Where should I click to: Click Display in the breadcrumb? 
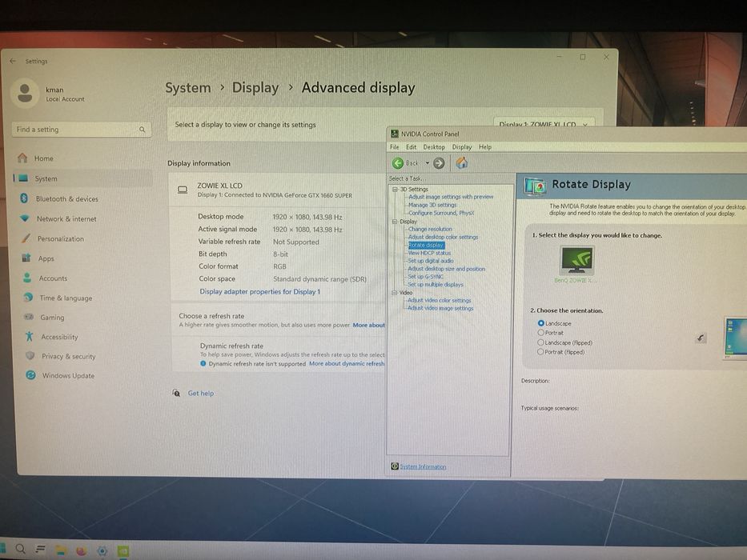click(255, 88)
